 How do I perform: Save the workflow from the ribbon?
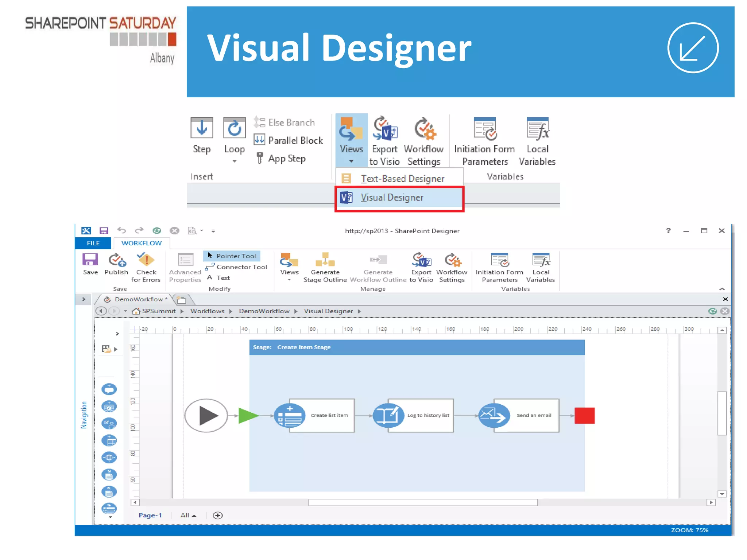[x=90, y=264]
